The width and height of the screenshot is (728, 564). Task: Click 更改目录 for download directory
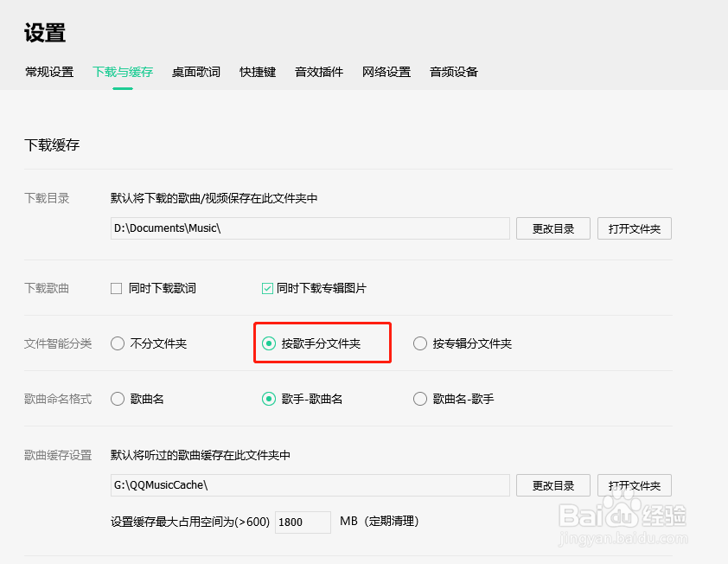pos(553,228)
